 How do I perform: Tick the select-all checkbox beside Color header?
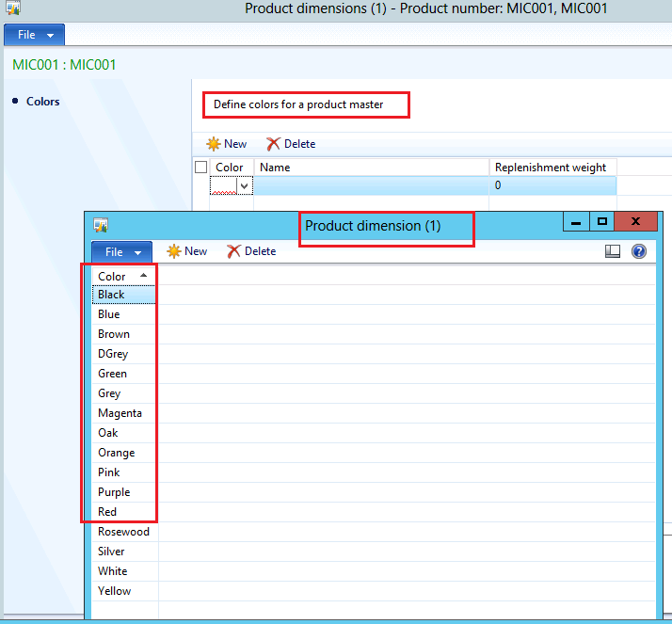pos(201,167)
